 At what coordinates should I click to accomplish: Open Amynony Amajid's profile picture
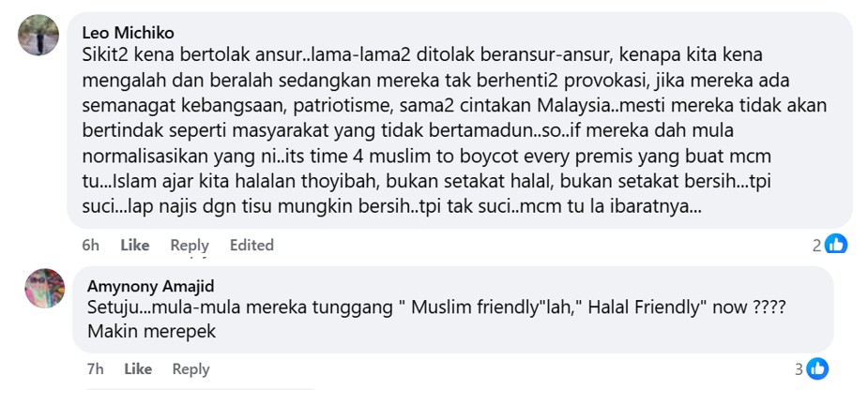[45, 289]
